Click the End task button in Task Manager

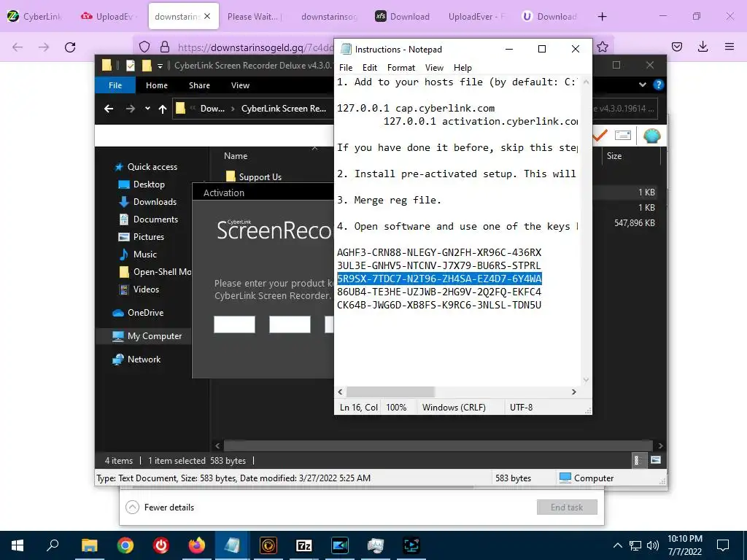tap(567, 507)
